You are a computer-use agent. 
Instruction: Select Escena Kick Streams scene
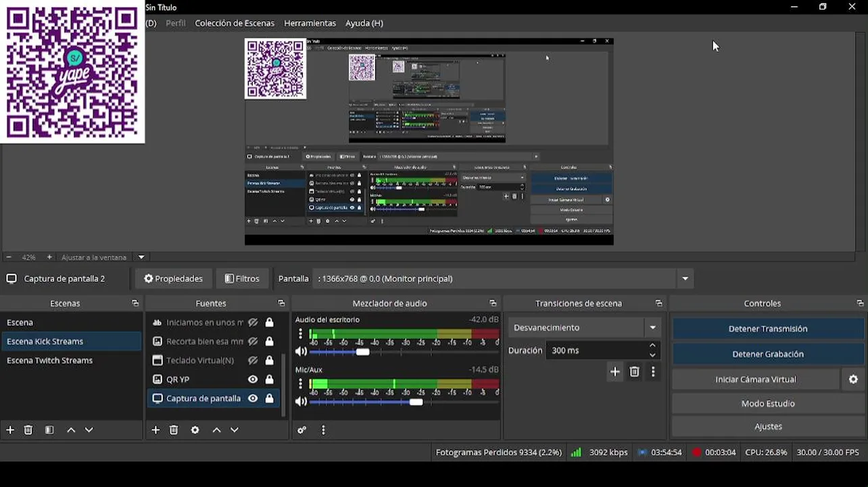pyautogui.click(x=72, y=342)
